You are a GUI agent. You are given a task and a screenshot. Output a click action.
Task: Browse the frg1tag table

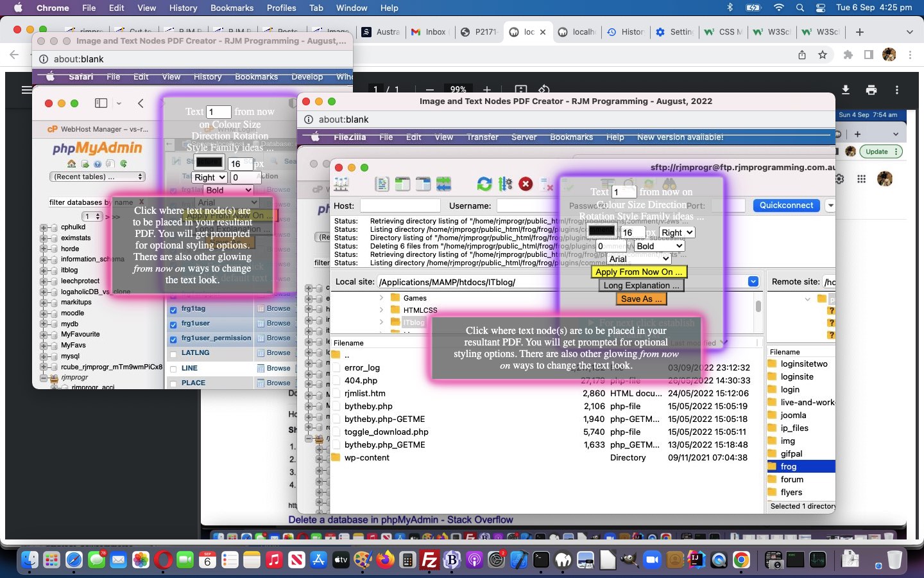[x=274, y=309]
